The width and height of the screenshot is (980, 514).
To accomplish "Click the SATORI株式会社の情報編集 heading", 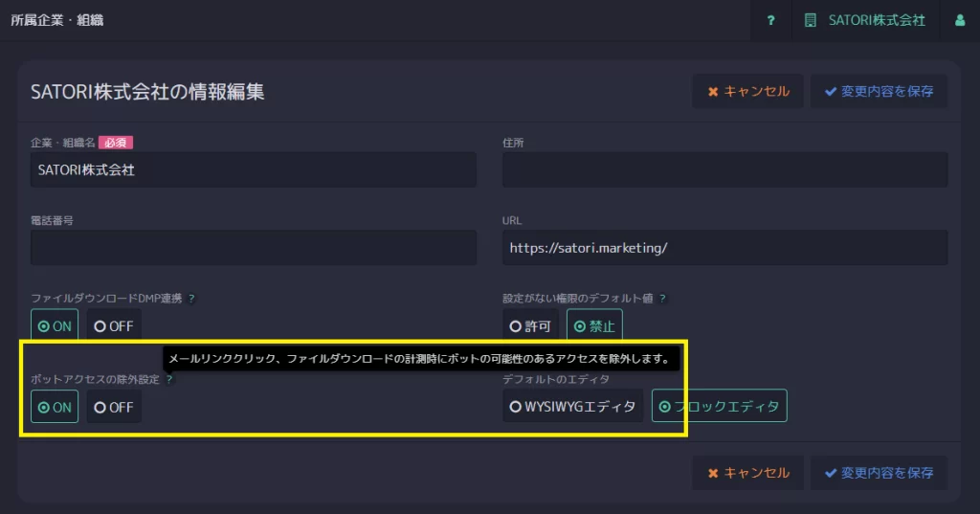I will click(x=147, y=92).
